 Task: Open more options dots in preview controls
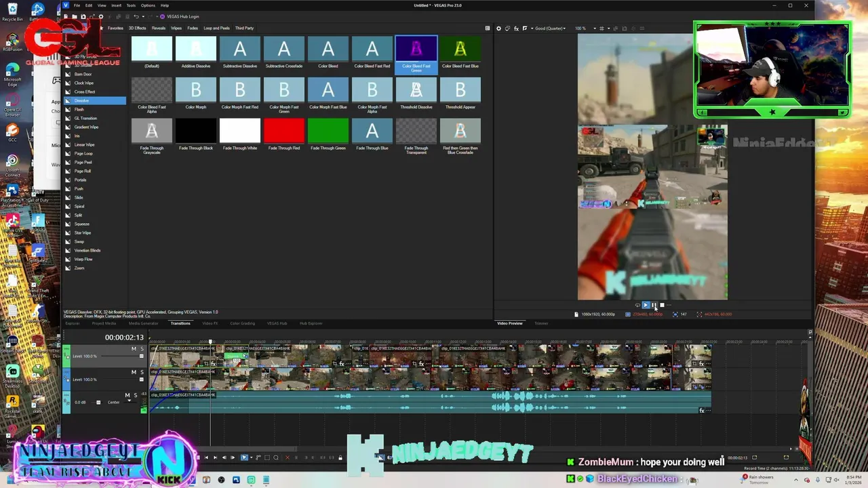pos(669,305)
